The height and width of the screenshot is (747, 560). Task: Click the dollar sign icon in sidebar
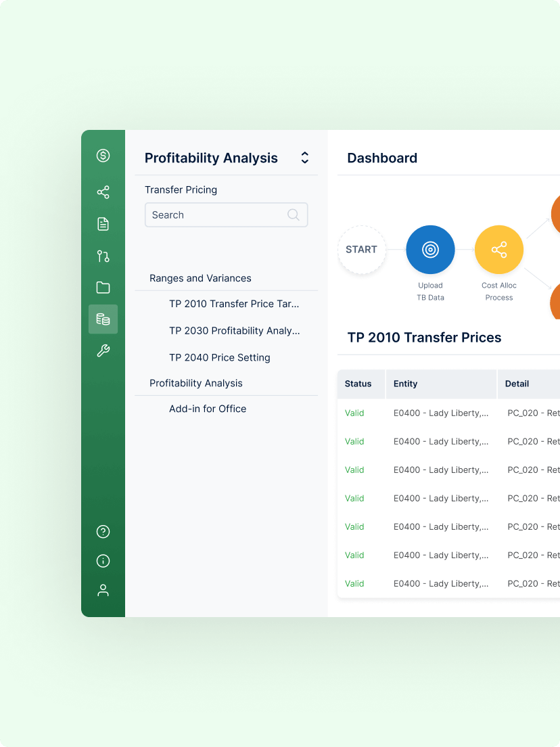pyautogui.click(x=103, y=156)
